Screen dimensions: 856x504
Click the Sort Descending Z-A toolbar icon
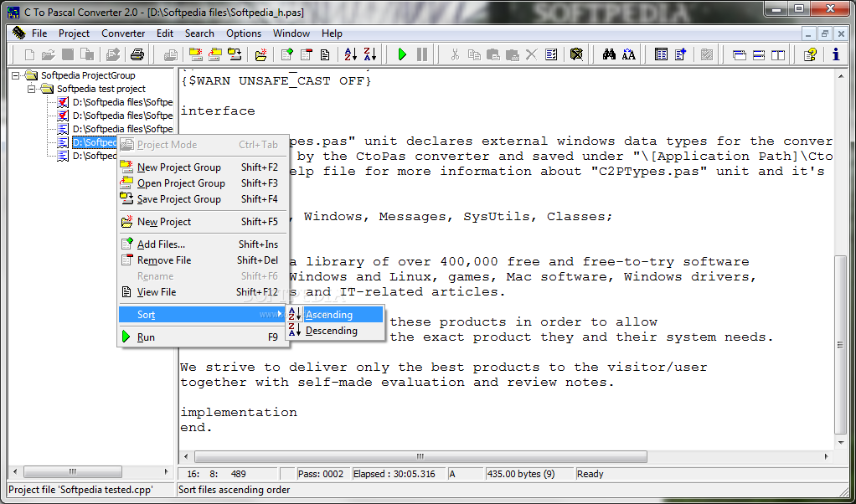[x=370, y=54]
